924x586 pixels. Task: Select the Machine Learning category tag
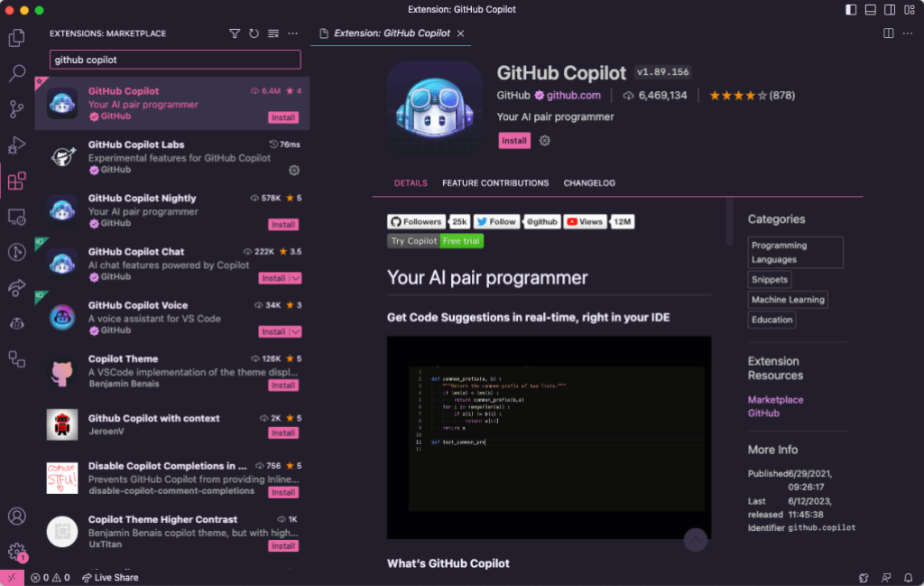[788, 300]
